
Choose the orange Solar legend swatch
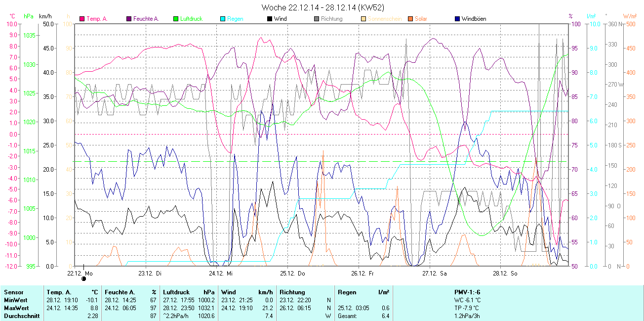click(410, 19)
